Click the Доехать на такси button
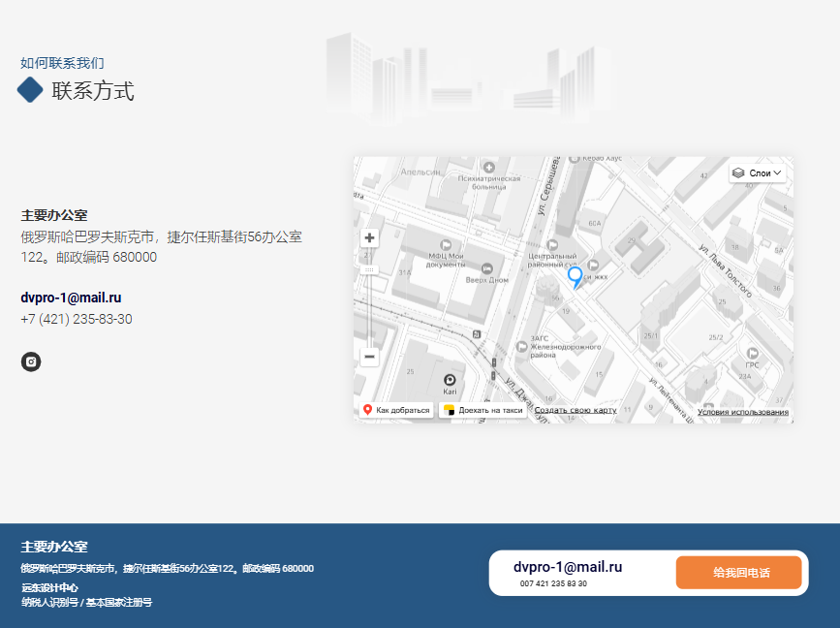This screenshot has height=628, width=840. (483, 410)
